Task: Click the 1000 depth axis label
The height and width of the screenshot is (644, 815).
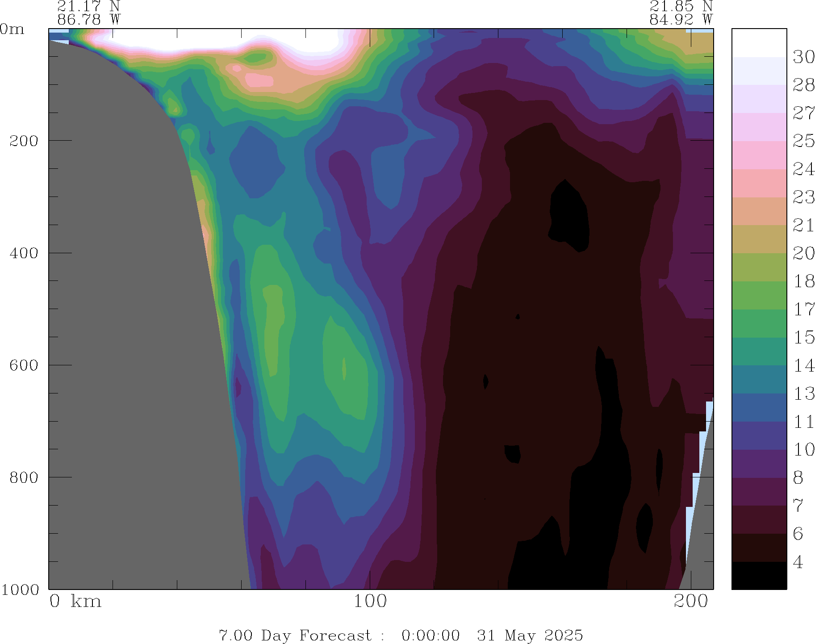Action: [20, 590]
